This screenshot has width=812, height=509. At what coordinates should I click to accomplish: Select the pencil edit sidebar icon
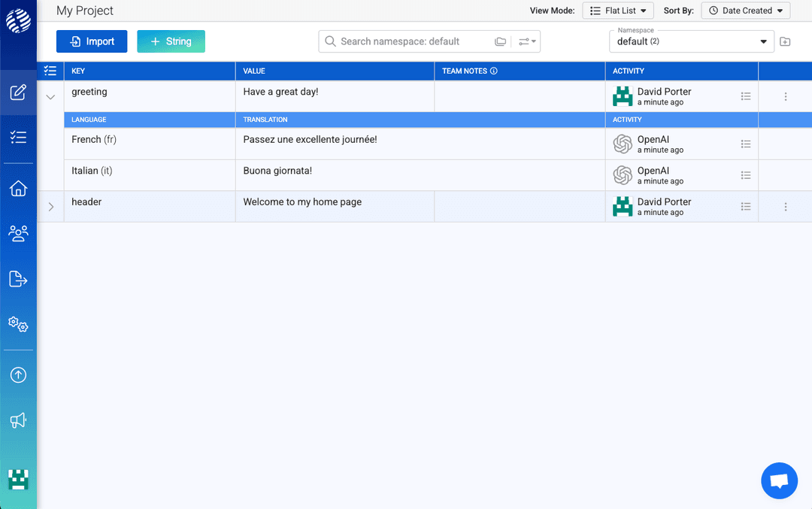(18, 92)
